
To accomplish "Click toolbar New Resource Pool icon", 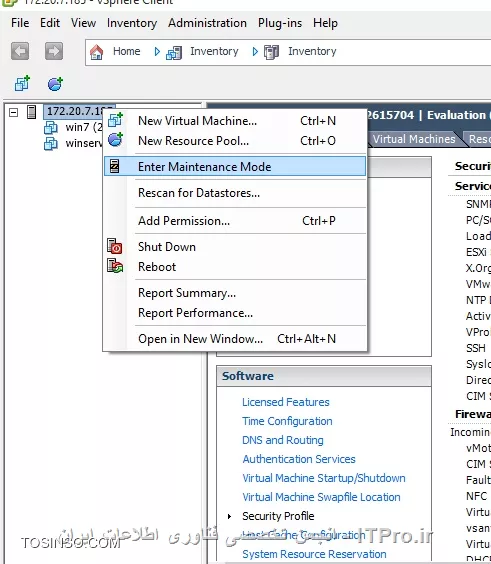I will click(x=55, y=84).
